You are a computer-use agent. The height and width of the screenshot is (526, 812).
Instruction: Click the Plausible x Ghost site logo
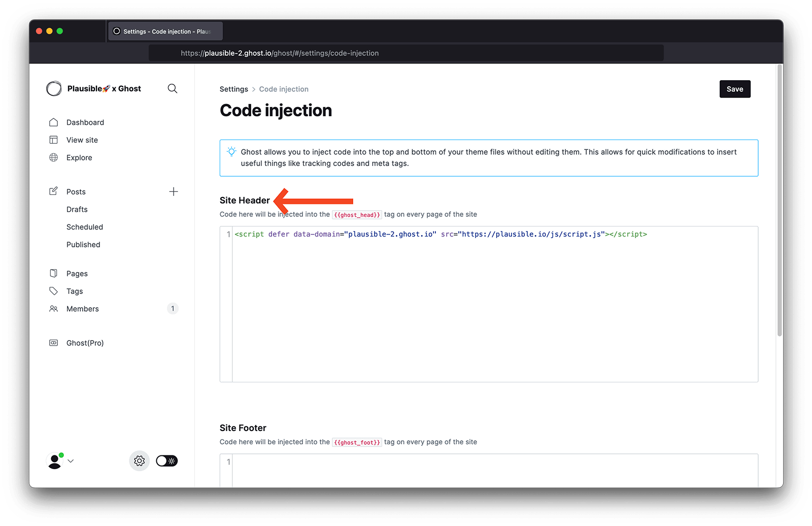point(54,89)
